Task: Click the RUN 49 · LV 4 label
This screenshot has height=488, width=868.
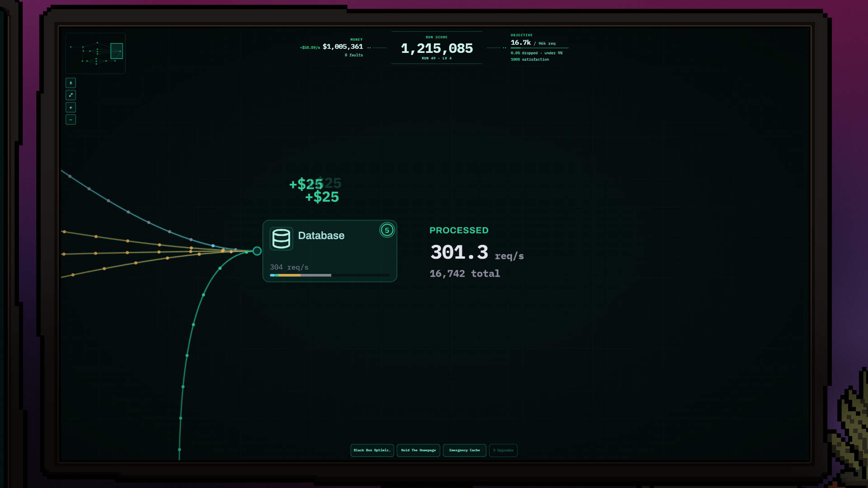Action: [x=437, y=58]
